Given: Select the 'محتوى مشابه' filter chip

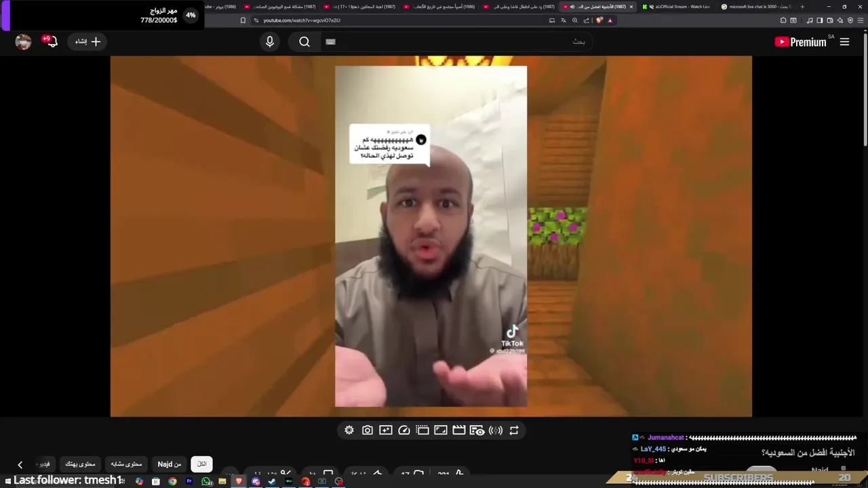Looking at the screenshot, I should [x=126, y=464].
